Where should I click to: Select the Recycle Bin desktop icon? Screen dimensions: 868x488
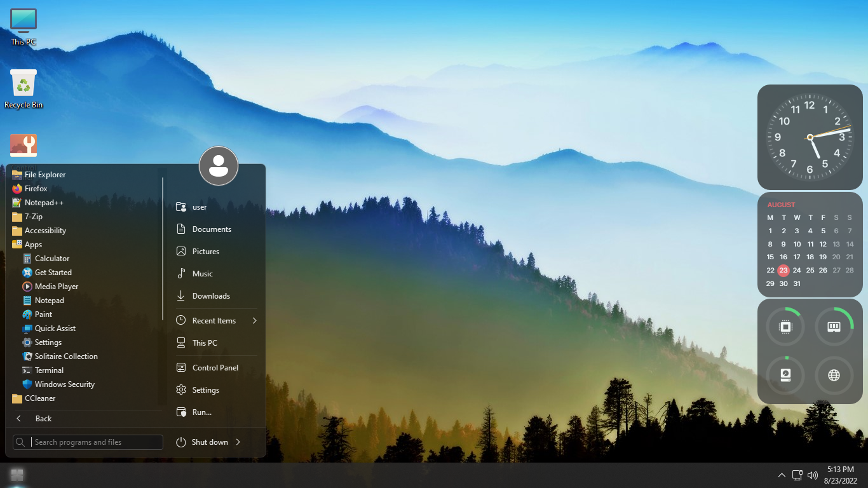(x=24, y=89)
